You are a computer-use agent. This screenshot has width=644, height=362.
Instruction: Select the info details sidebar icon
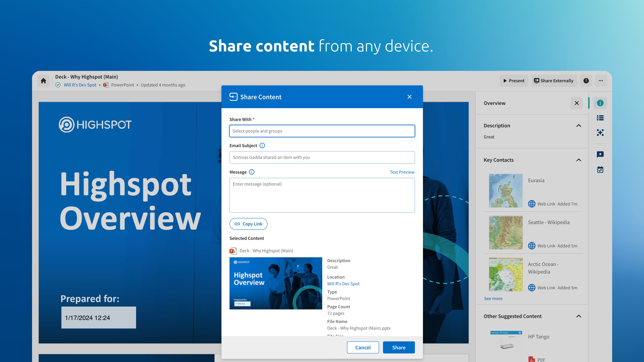pos(600,103)
